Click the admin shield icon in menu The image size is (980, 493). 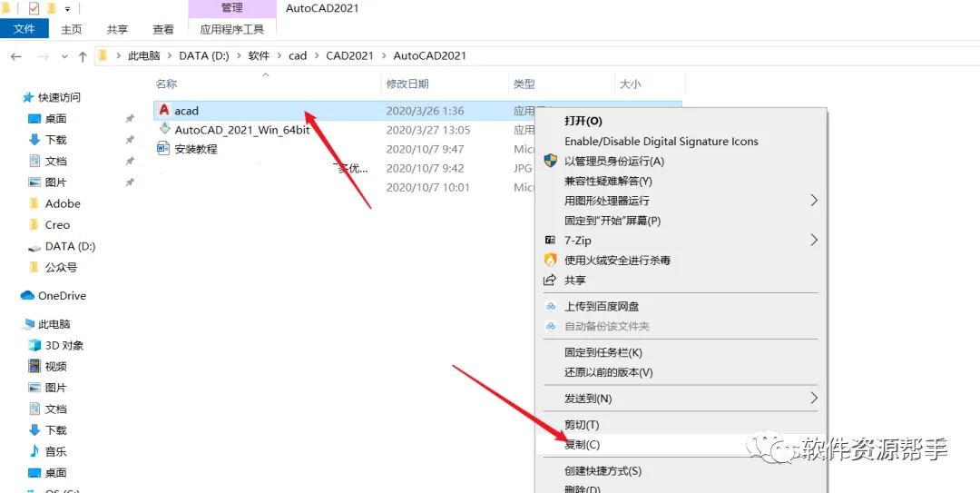pos(550,161)
